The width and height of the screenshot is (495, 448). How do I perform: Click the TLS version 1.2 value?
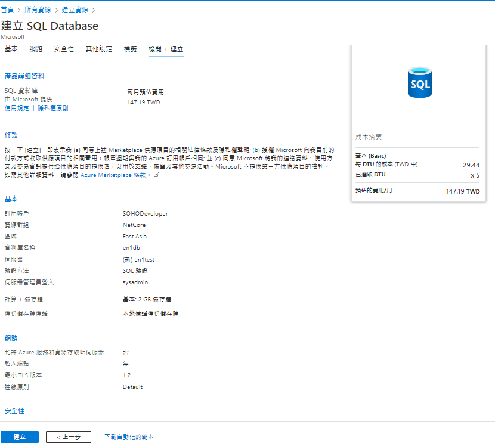point(126,375)
